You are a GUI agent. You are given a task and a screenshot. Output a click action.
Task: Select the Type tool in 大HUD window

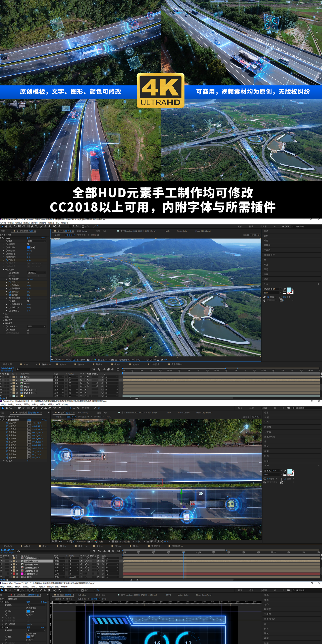point(36,590)
